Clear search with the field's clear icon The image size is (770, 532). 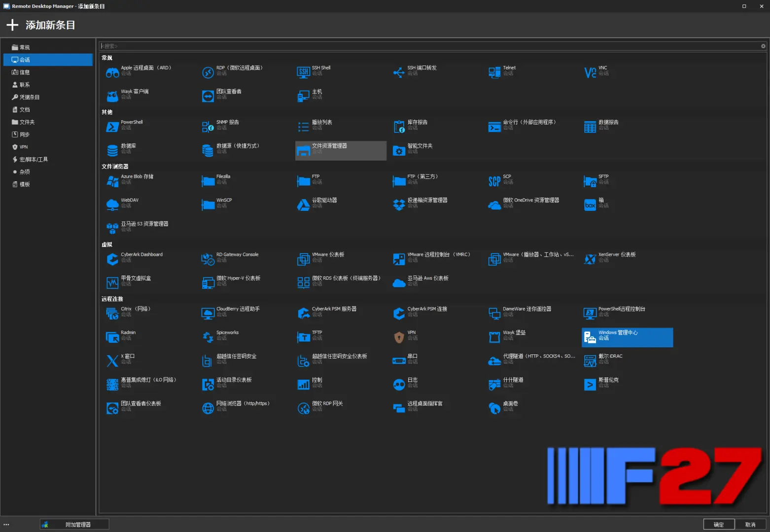[x=763, y=46]
